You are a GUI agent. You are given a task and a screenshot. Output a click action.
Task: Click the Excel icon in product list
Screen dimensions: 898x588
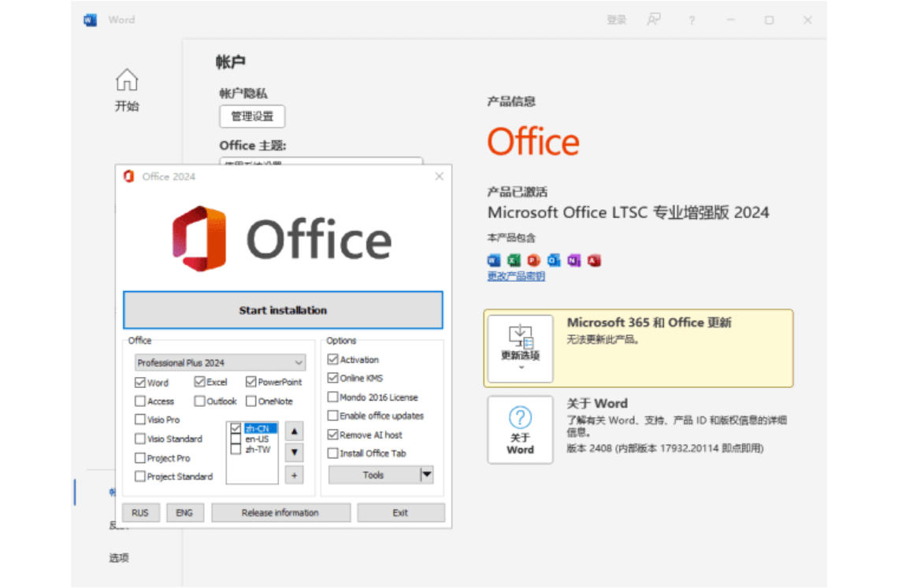pos(514,260)
